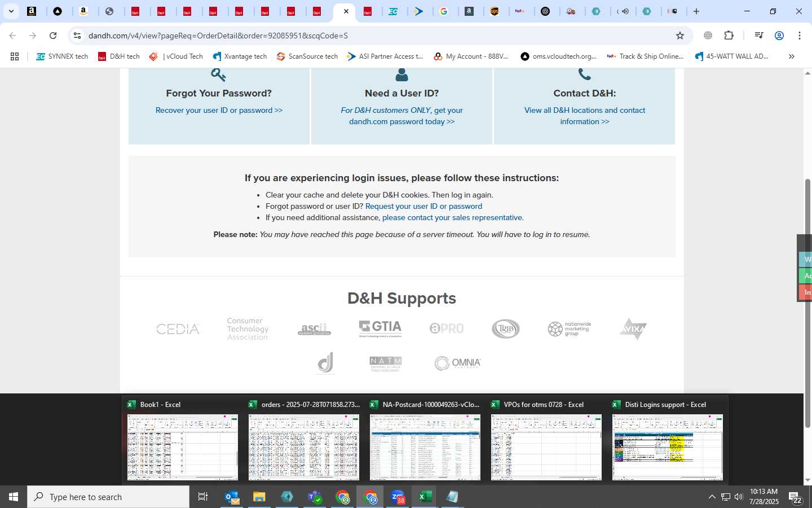Select VPOs for otms 0728 Excel thumbnail
Image resolution: width=812 pixels, height=508 pixels.
point(546,441)
